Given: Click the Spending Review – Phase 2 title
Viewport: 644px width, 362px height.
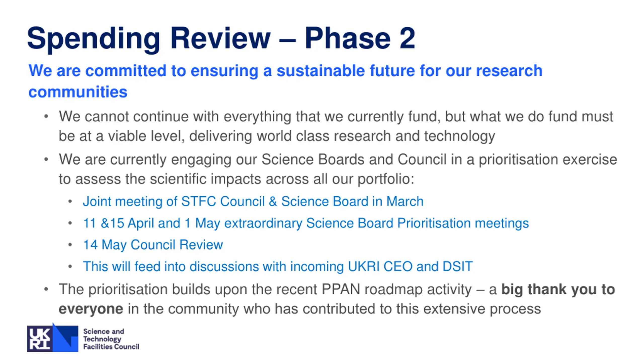Looking at the screenshot, I should 221,39.
